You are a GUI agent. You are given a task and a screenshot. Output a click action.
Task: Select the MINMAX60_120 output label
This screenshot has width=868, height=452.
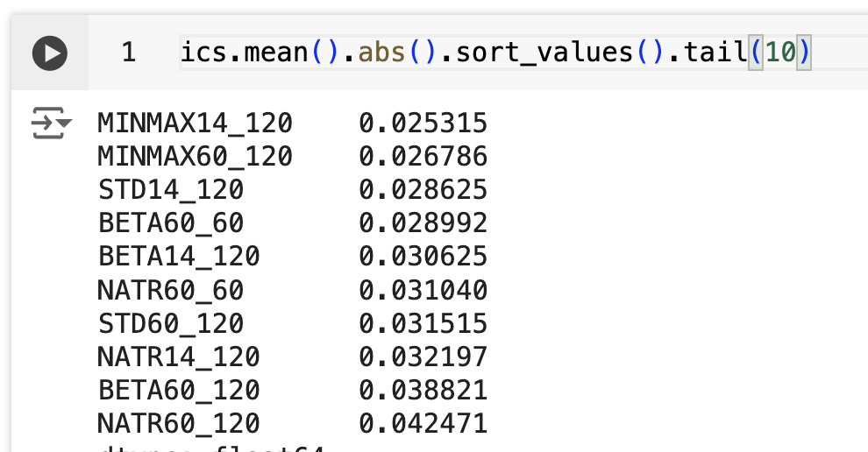196,157
